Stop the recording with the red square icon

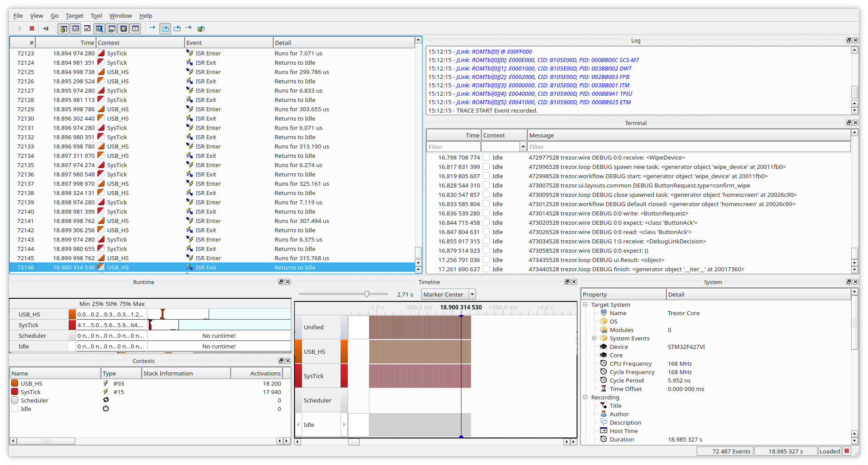32,28
